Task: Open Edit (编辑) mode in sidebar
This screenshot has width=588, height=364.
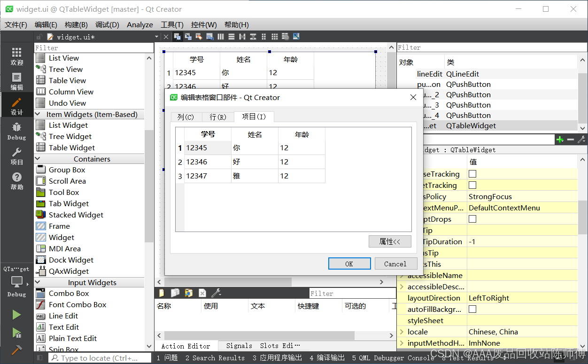Action: point(17,81)
